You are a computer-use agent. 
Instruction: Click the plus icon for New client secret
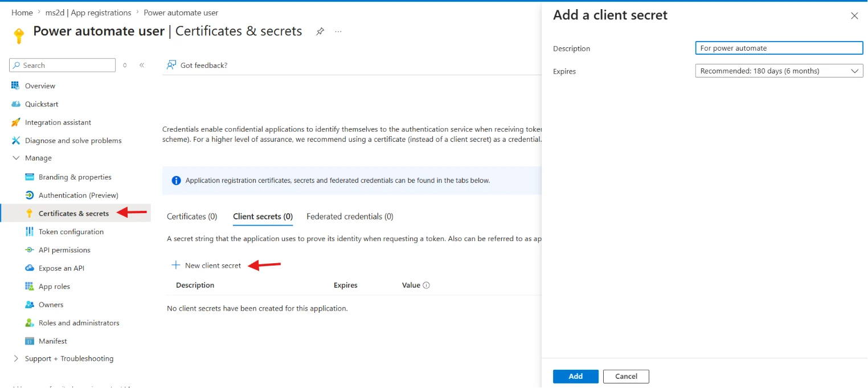coord(176,266)
